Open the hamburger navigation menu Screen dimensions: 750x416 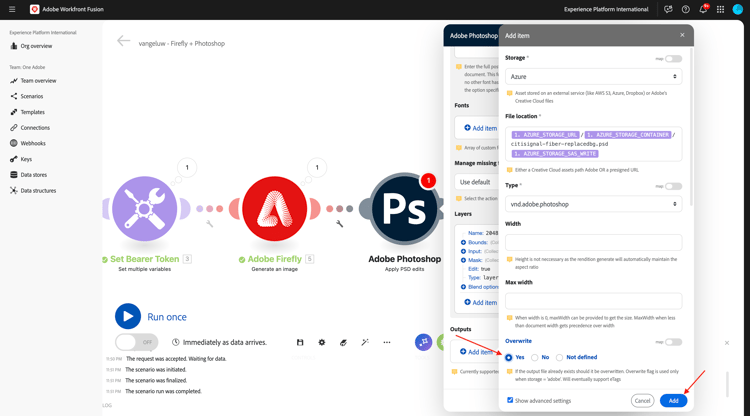point(12,9)
